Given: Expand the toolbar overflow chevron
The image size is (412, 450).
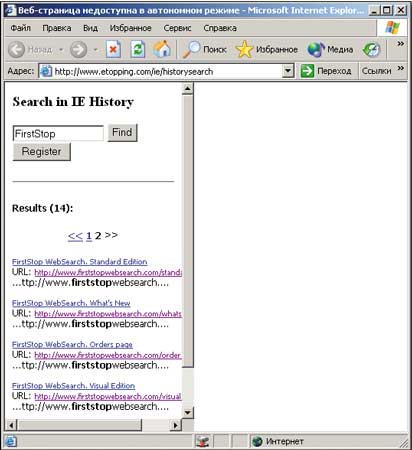Looking at the screenshot, I should [401, 44].
